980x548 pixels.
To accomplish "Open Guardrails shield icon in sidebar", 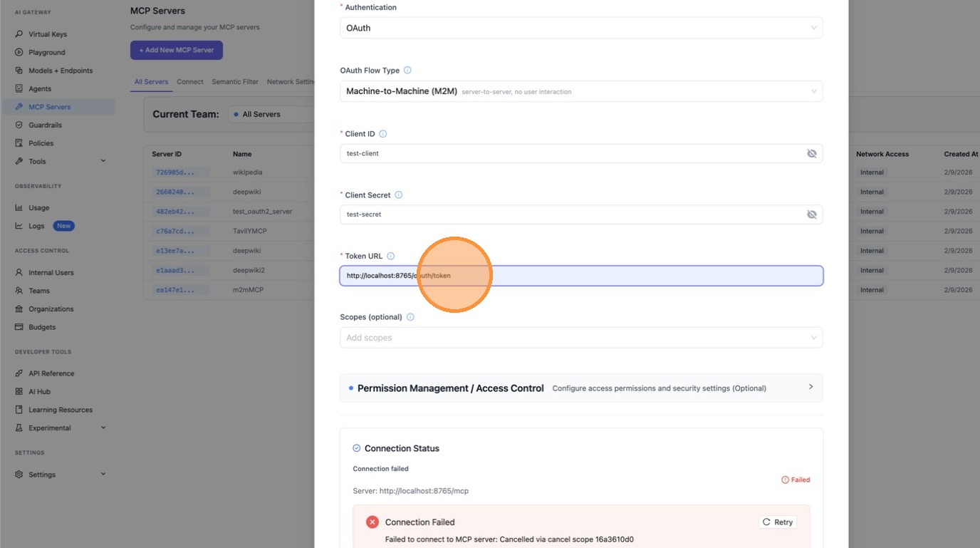I will 19,125.
